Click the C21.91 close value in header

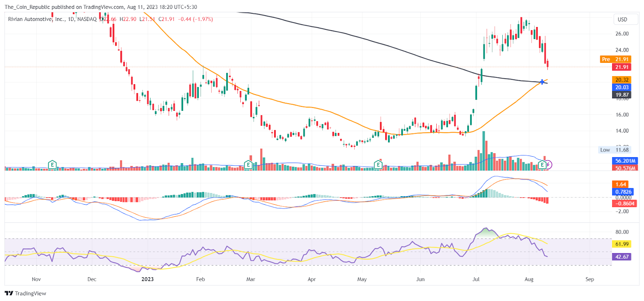[166, 19]
